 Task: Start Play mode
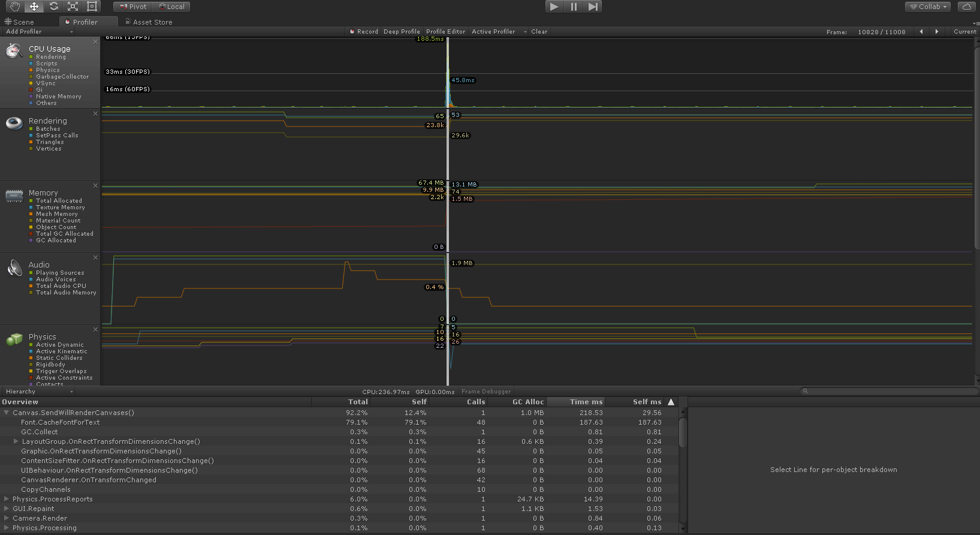click(554, 7)
